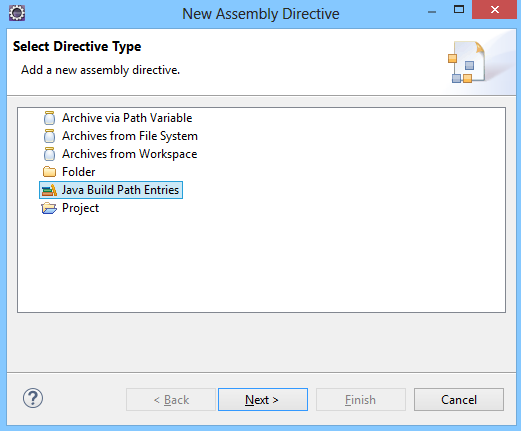Select Archives from File System entry
521x431 pixels.
click(x=130, y=136)
